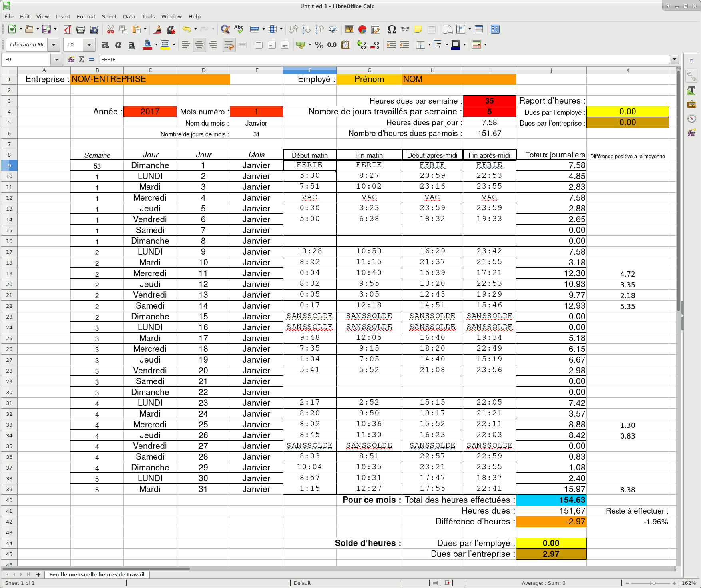Open the Paste options dropdown arrow
The image size is (701, 588).
pos(145,29)
